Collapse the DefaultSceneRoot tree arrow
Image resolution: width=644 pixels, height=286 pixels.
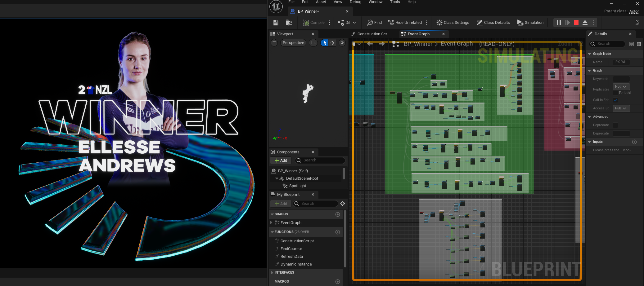point(277,178)
